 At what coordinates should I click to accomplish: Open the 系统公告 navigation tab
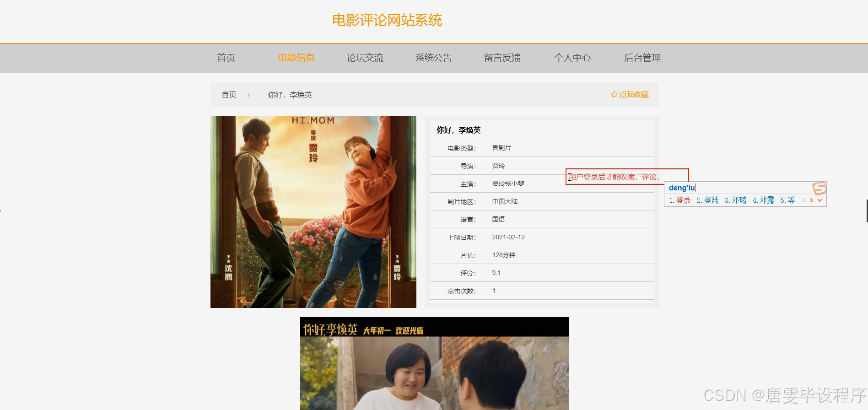(433, 58)
